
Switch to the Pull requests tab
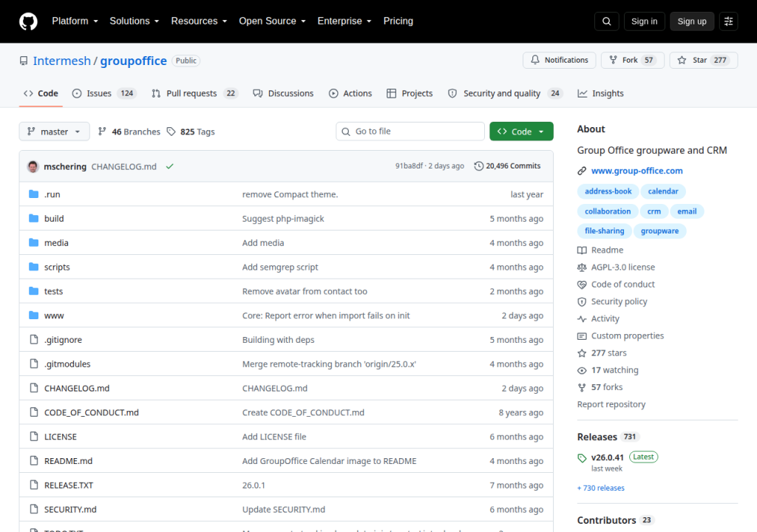195,93
